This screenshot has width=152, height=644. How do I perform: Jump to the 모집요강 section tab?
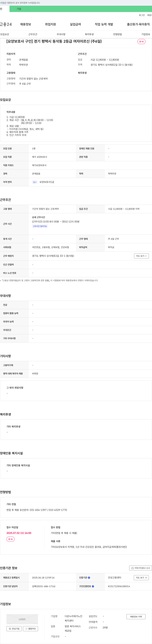tap(5, 34)
